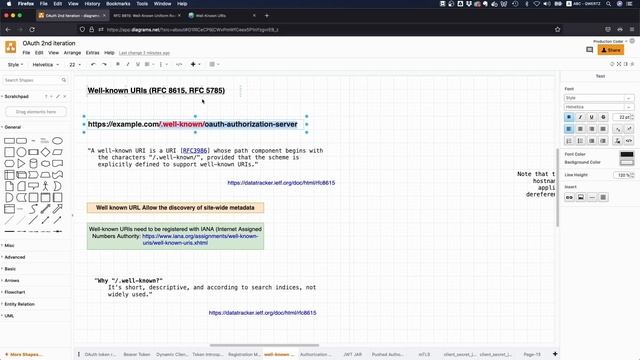The width and height of the screenshot is (640, 360).
Task: Toggle bold in the Text panel
Action: [x=569, y=117]
